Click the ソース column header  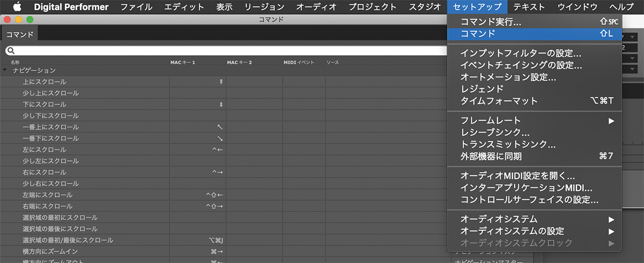click(x=333, y=63)
